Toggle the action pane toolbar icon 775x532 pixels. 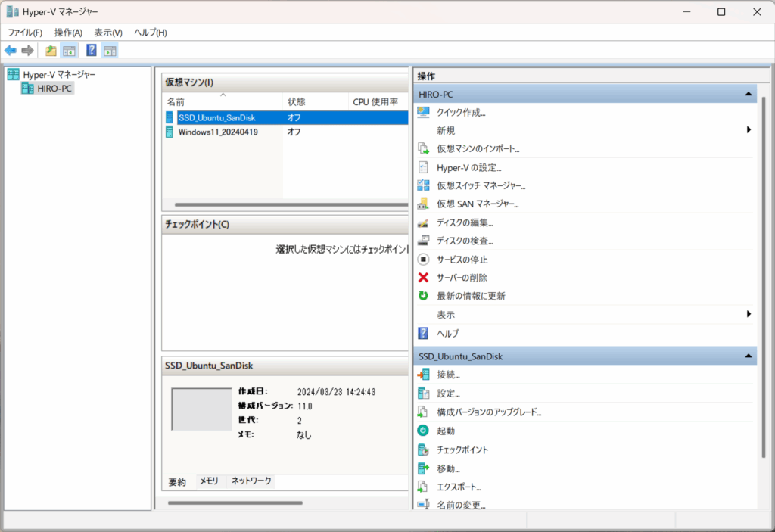point(110,51)
